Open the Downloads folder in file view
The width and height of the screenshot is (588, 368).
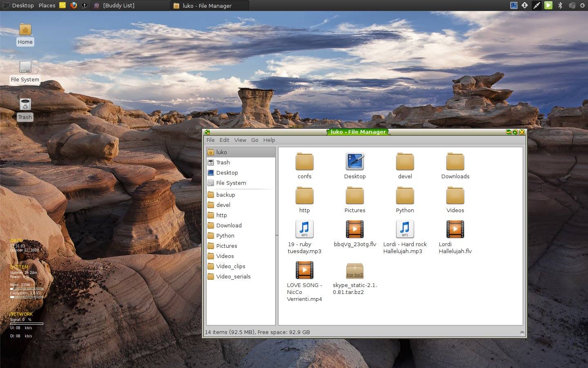[x=455, y=162]
